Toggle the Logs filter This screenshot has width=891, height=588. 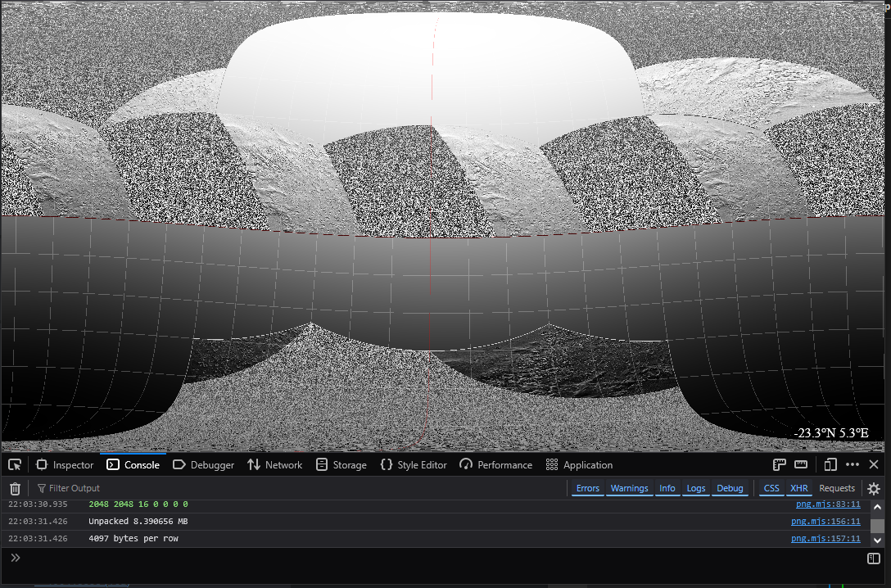[695, 488]
